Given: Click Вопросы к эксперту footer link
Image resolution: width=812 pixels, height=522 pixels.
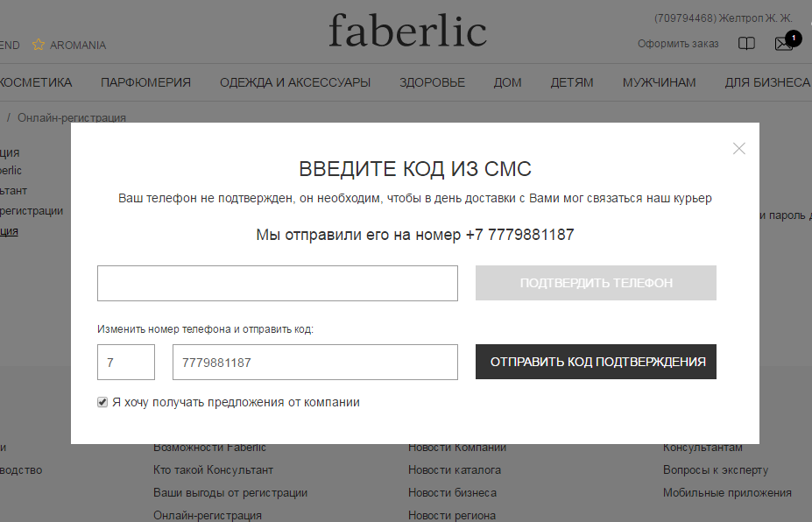Looking at the screenshot, I should point(716,470).
